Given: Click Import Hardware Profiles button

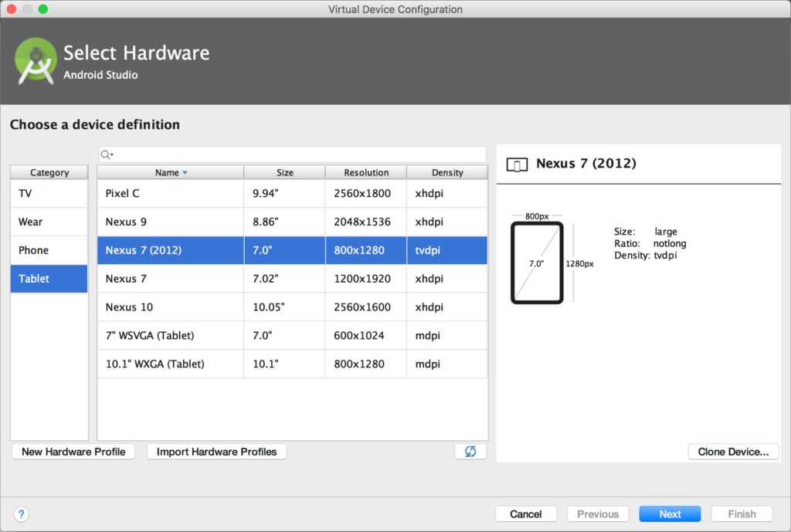Looking at the screenshot, I should (216, 452).
